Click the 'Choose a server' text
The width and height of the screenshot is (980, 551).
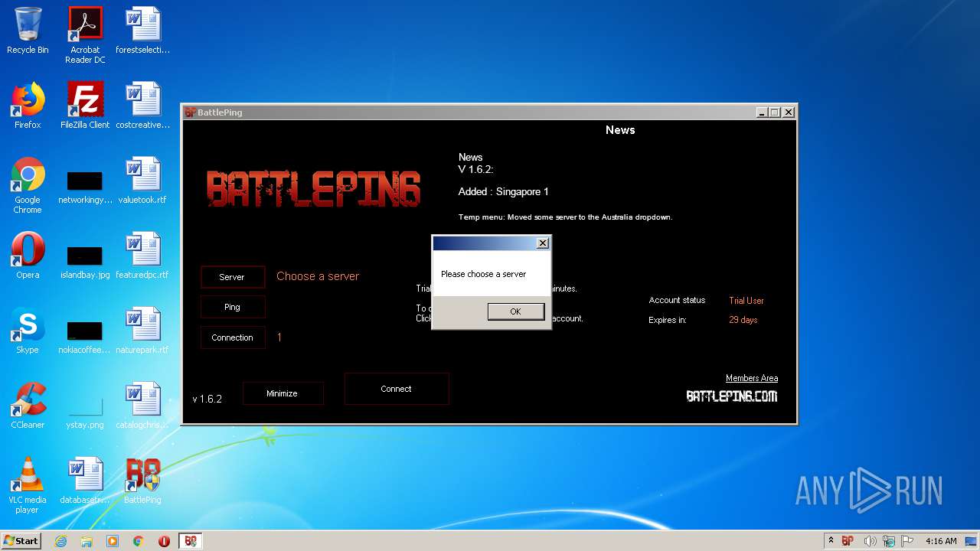point(318,276)
